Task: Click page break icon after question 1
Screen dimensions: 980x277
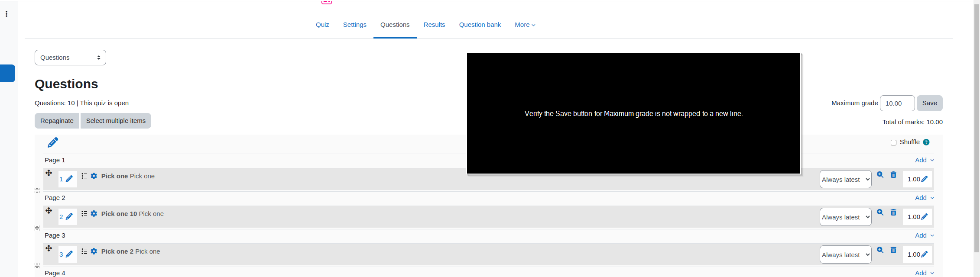Action: pos(37,190)
